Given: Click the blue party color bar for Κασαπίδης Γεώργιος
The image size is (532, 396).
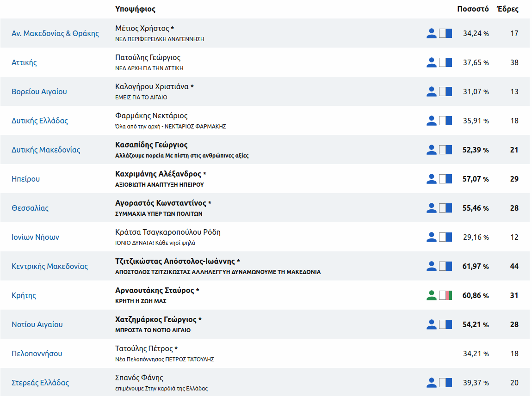Looking at the screenshot, I should 445,150.
